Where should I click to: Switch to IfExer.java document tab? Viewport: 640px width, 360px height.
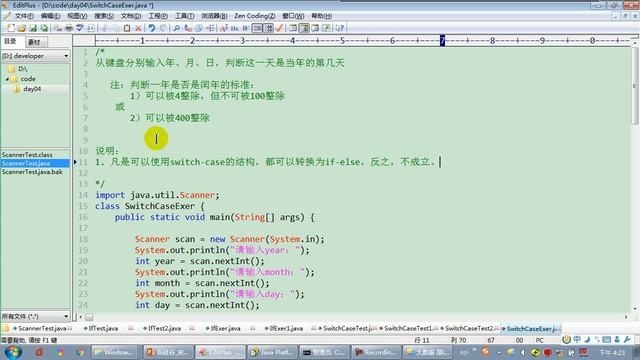[225, 328]
